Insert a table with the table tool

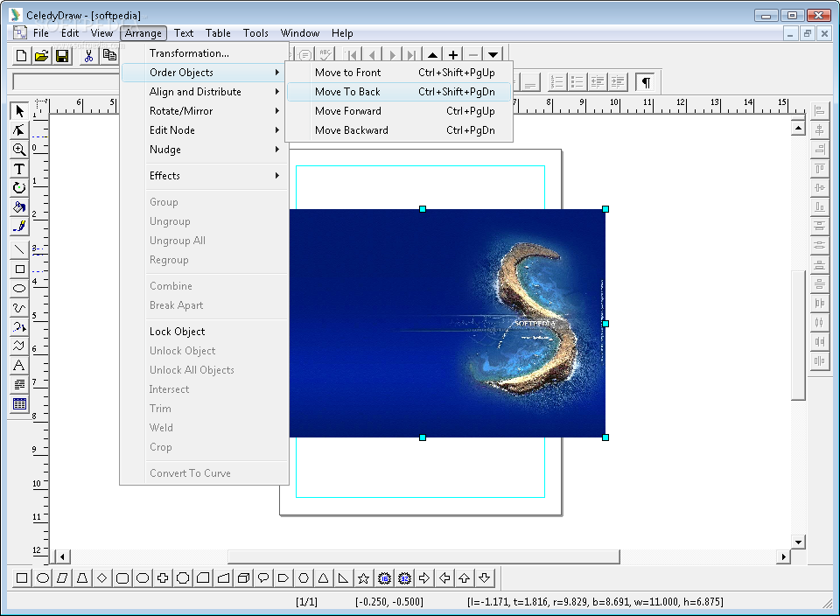pos(19,404)
